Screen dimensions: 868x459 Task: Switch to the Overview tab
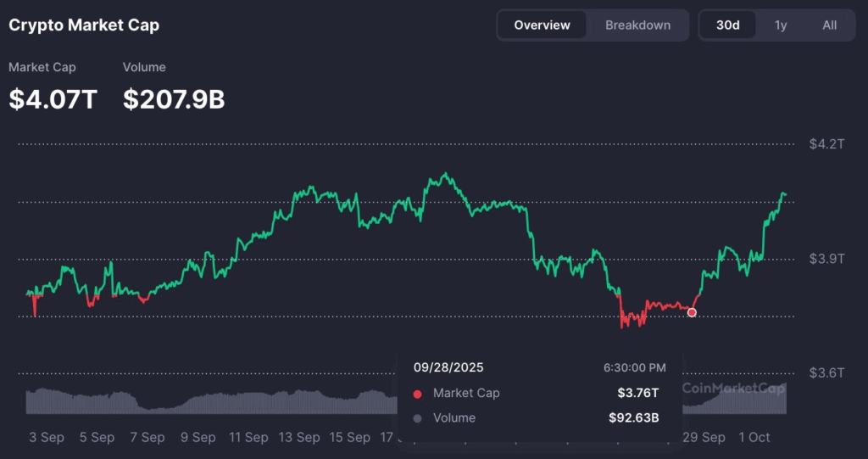(x=542, y=25)
